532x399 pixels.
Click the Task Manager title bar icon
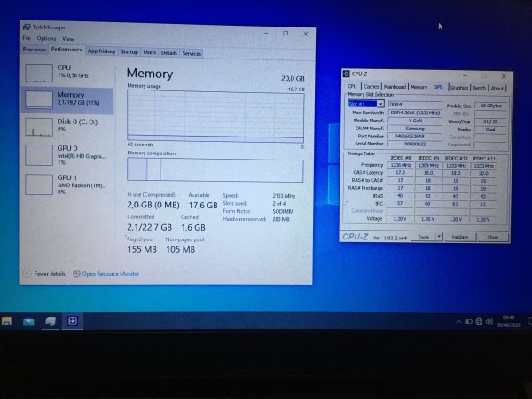point(26,27)
